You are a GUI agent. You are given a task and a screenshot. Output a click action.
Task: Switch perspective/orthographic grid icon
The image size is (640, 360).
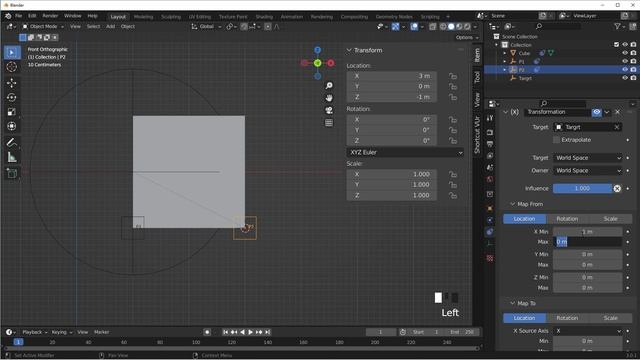tap(329, 123)
